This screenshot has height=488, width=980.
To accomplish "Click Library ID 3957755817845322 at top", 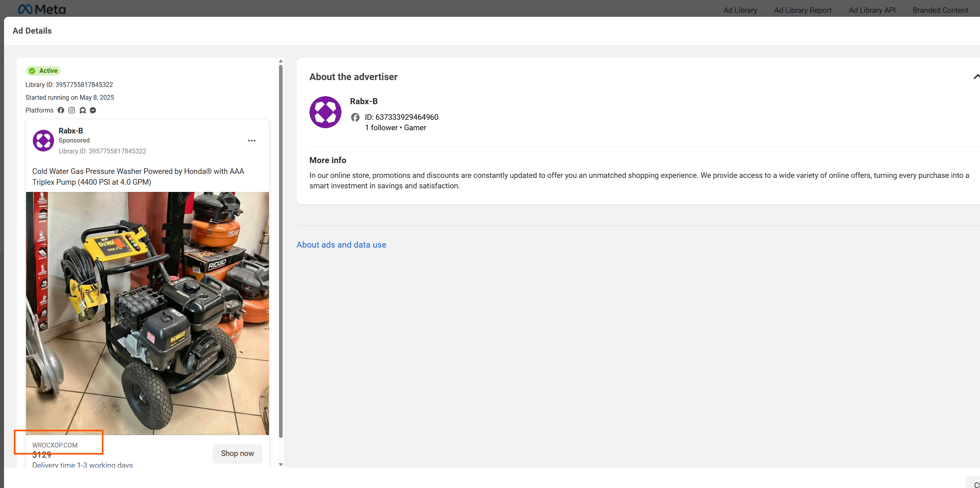I will (x=69, y=85).
